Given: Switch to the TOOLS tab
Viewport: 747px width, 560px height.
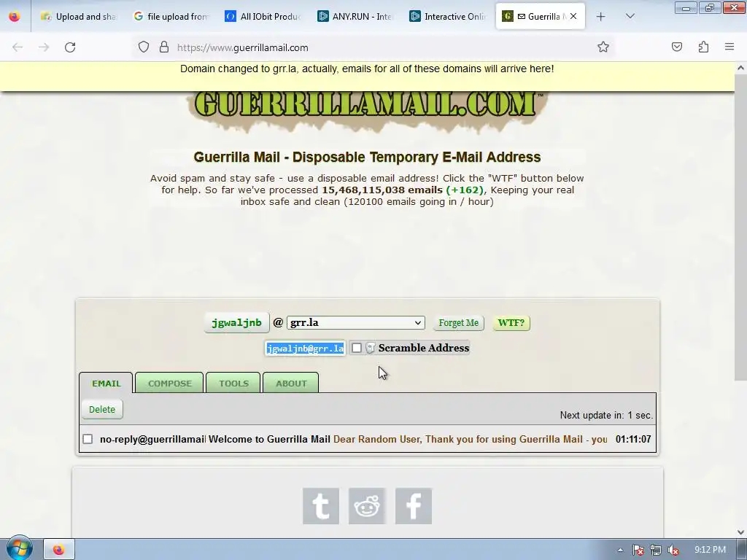Looking at the screenshot, I should [x=233, y=384].
